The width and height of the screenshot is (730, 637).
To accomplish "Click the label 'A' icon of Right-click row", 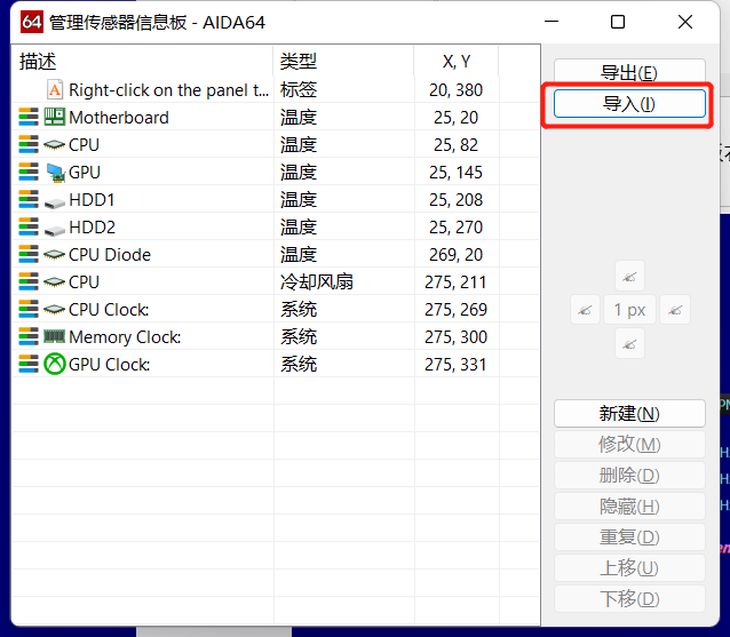I will click(x=55, y=89).
